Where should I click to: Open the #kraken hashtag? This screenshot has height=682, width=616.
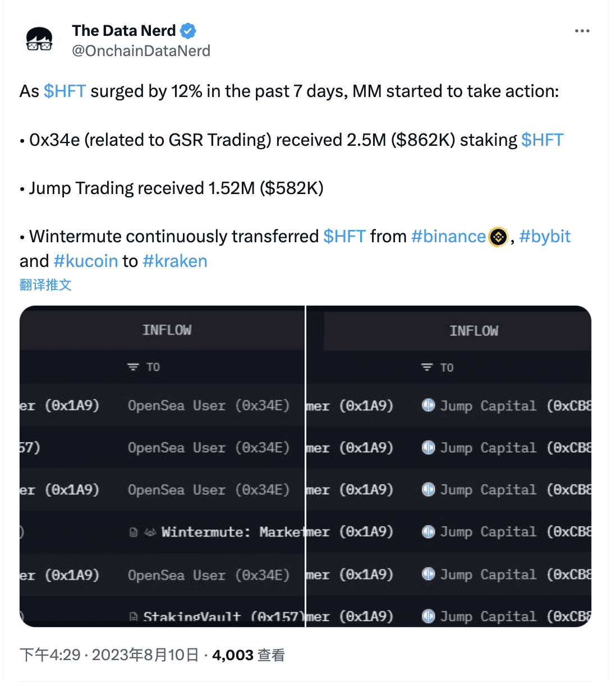(175, 260)
